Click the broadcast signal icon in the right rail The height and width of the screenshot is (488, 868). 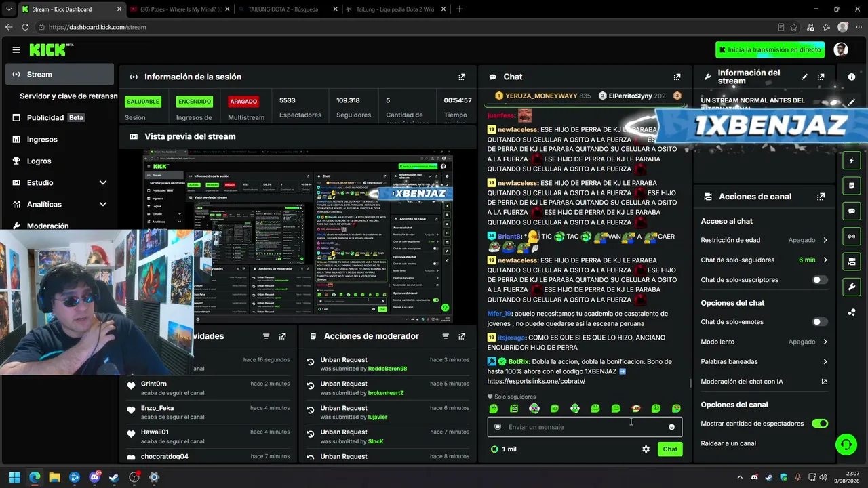point(852,236)
